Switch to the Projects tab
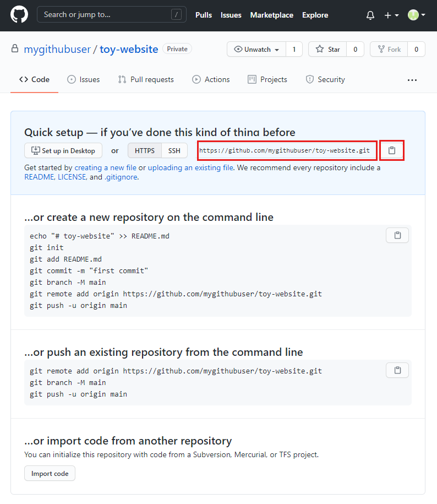 coord(267,79)
